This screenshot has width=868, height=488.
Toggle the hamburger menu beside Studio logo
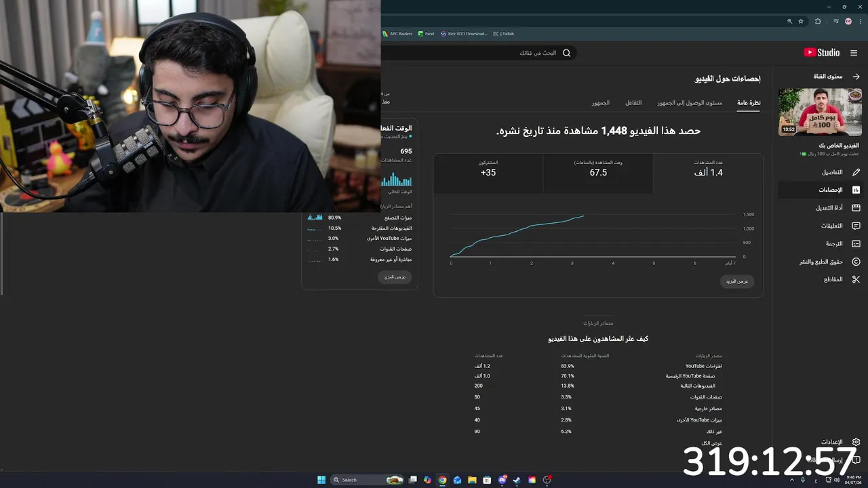(854, 52)
